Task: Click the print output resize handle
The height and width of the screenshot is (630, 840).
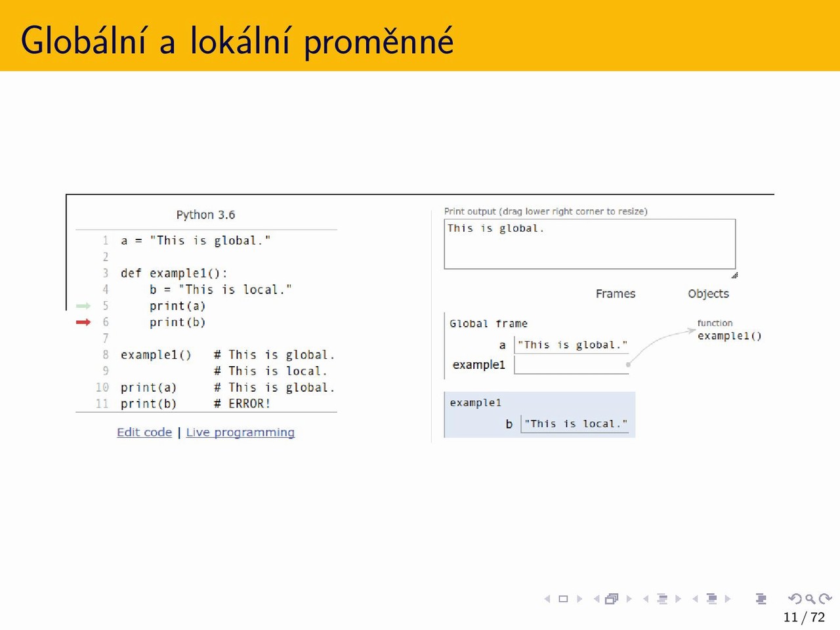Action: point(734,275)
